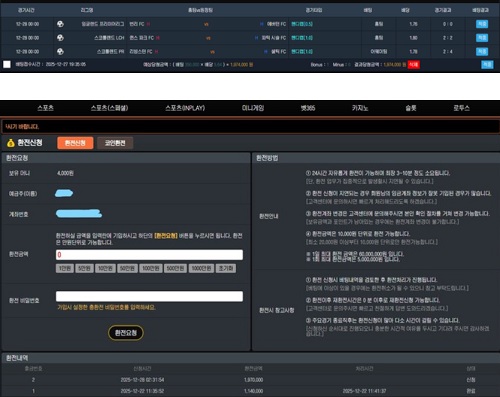Image resolution: width=500 pixels, height=397 pixels.
Task: Open the 카지노 menu item
Action: coord(360,108)
